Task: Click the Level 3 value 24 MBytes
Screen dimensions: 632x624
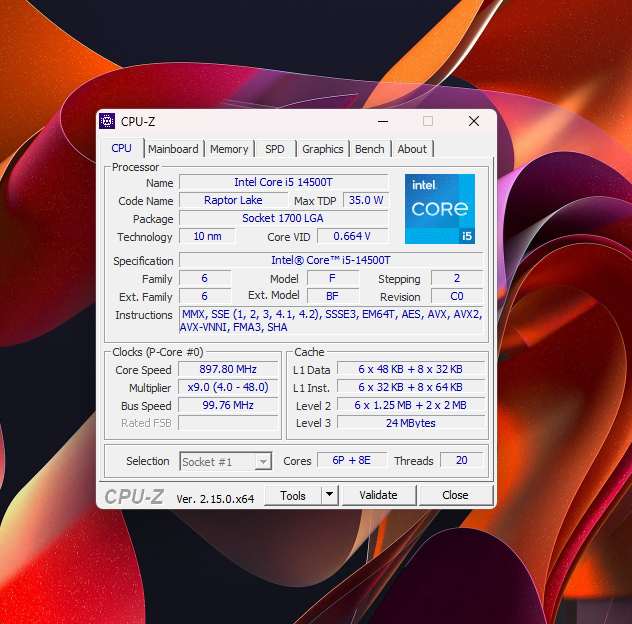Action: coord(411,423)
